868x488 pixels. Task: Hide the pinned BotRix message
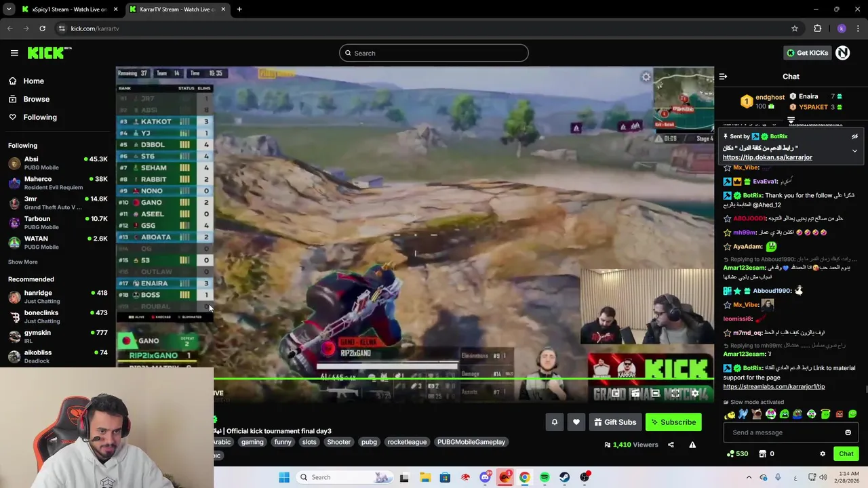(x=854, y=136)
